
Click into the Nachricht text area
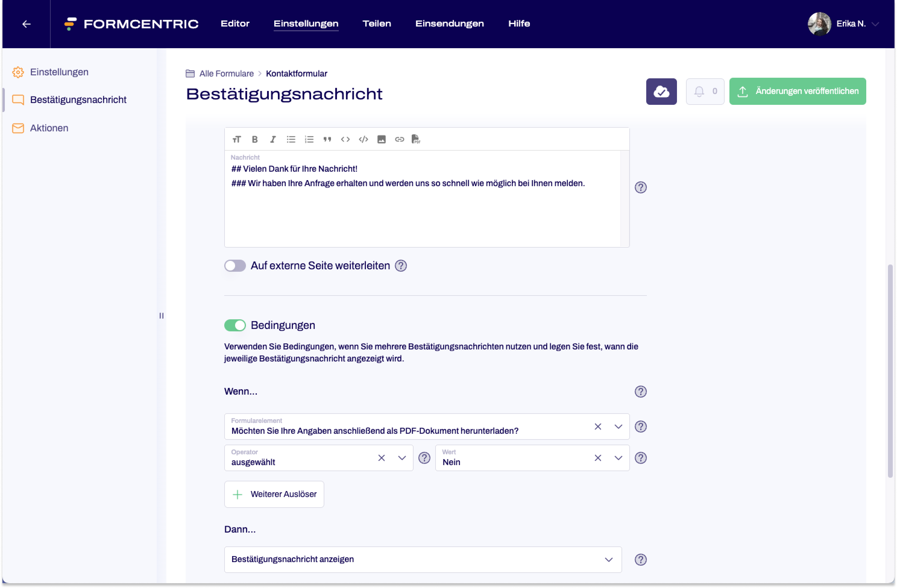(x=422, y=199)
